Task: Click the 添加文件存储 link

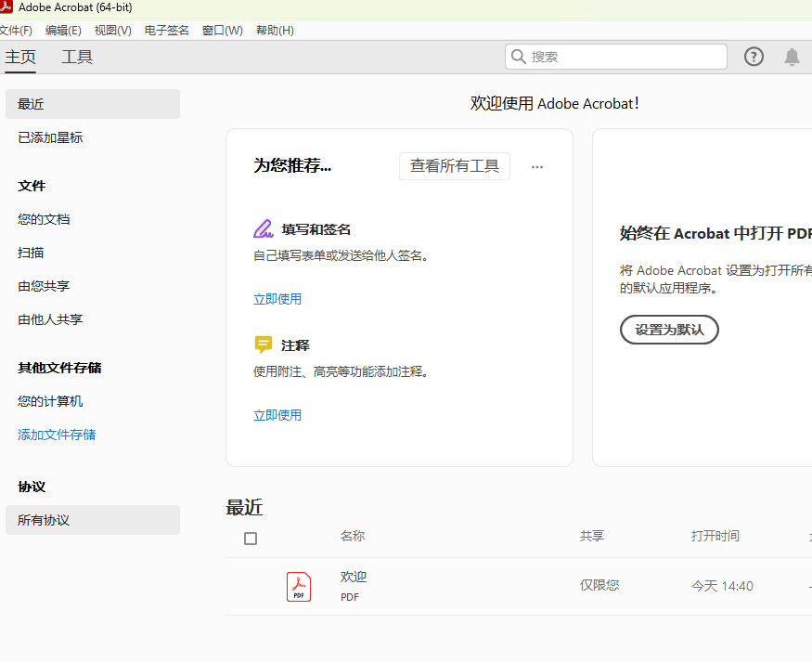Action: point(57,435)
